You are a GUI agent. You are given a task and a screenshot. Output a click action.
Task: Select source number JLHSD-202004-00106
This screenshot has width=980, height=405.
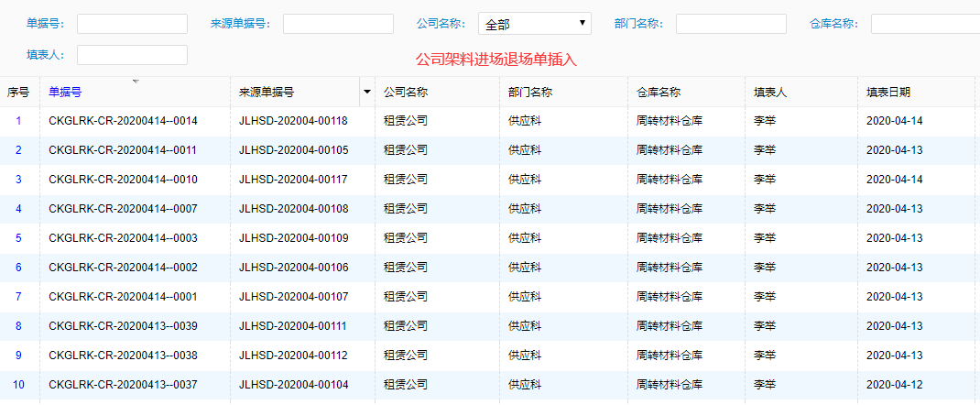[x=294, y=268]
